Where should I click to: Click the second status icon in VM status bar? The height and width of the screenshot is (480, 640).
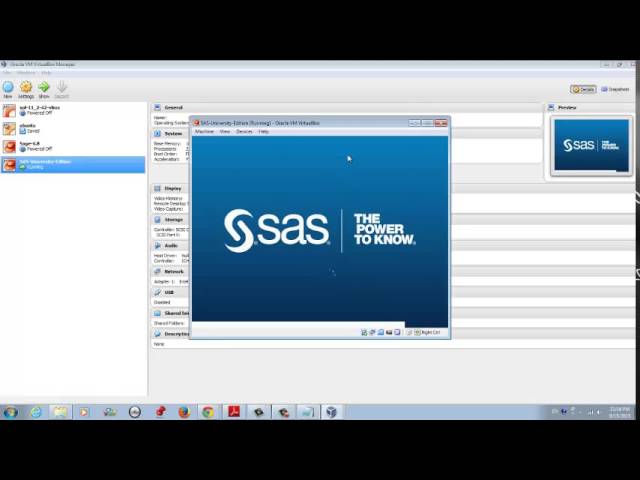(372, 333)
